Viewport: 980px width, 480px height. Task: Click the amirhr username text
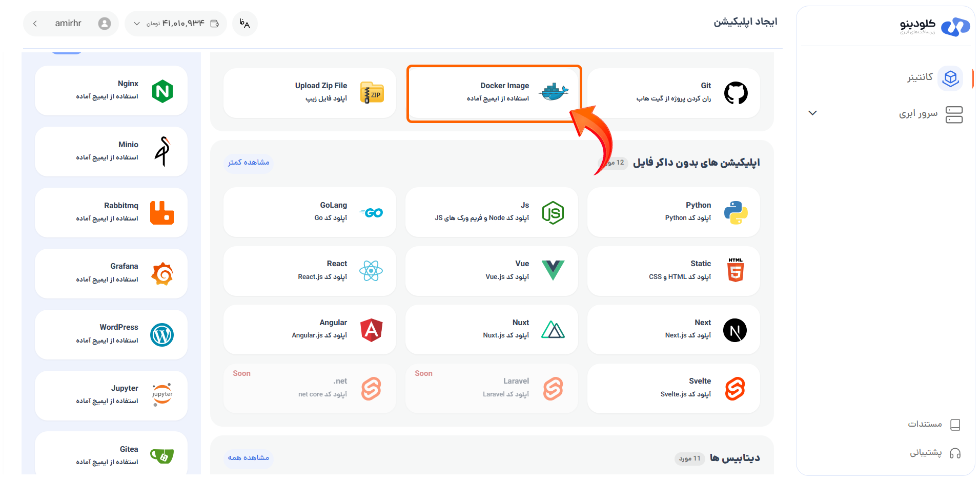(68, 23)
